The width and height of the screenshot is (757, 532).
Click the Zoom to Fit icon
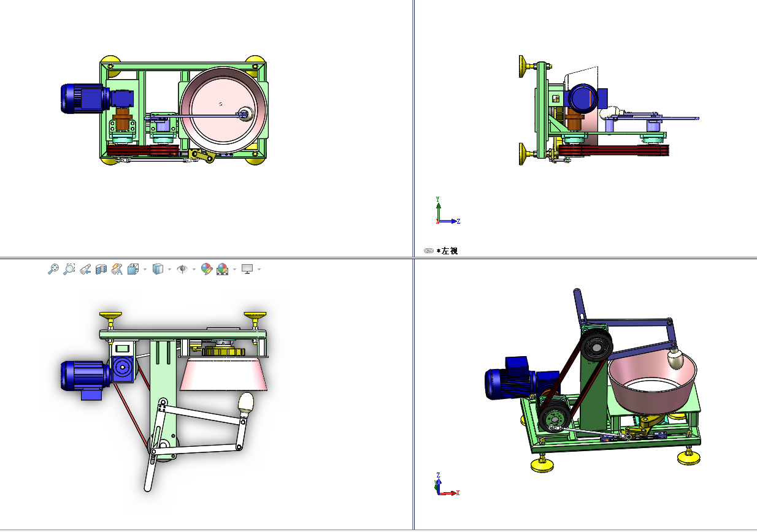click(x=53, y=269)
